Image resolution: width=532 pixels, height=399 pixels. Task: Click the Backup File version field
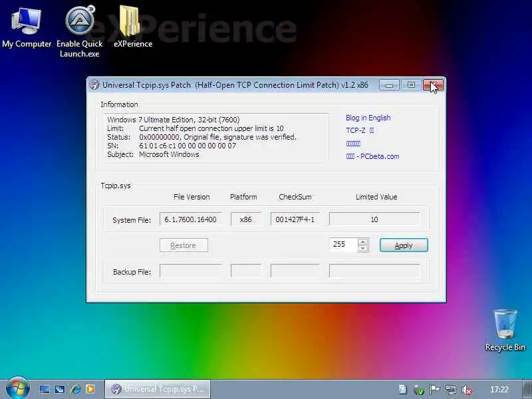coord(191,271)
